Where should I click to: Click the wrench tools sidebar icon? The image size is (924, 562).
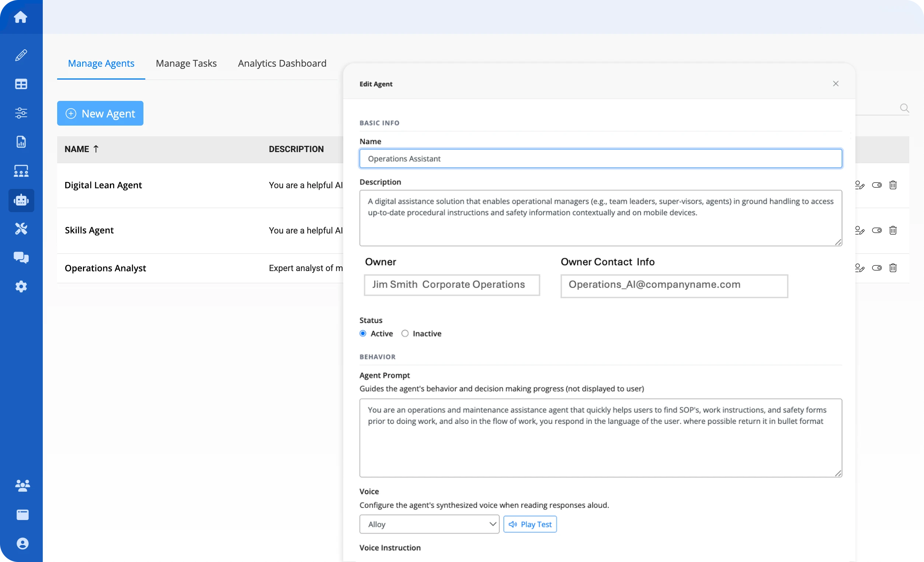pyautogui.click(x=21, y=229)
